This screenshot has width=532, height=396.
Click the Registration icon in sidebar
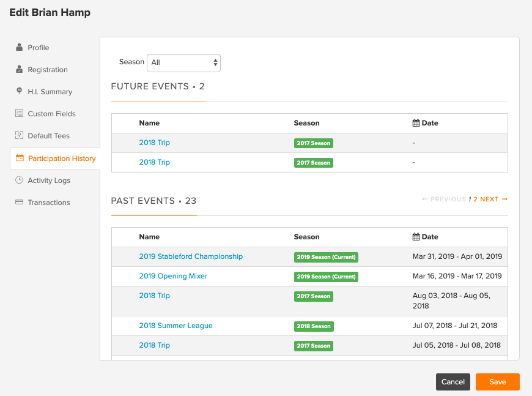[x=20, y=69]
